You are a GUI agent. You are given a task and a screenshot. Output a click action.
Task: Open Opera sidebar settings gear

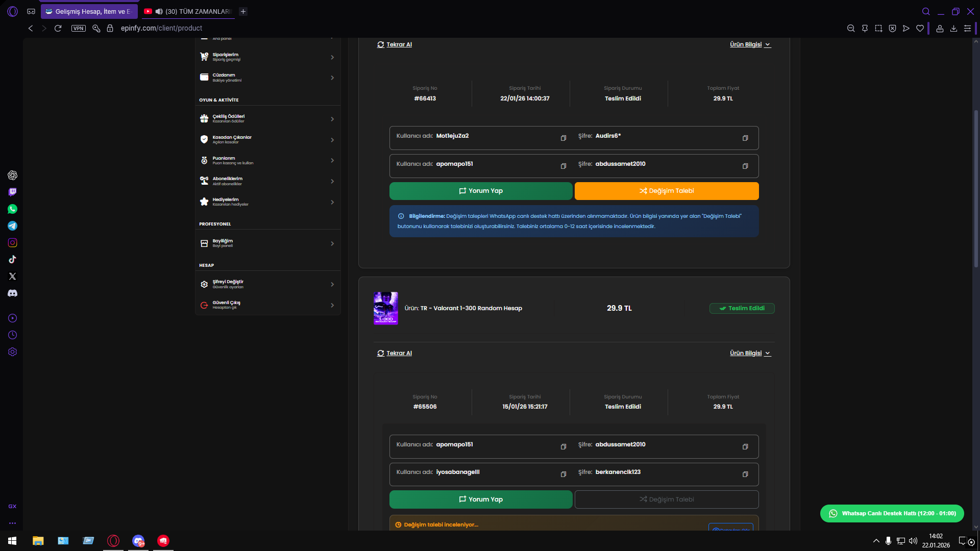click(13, 352)
